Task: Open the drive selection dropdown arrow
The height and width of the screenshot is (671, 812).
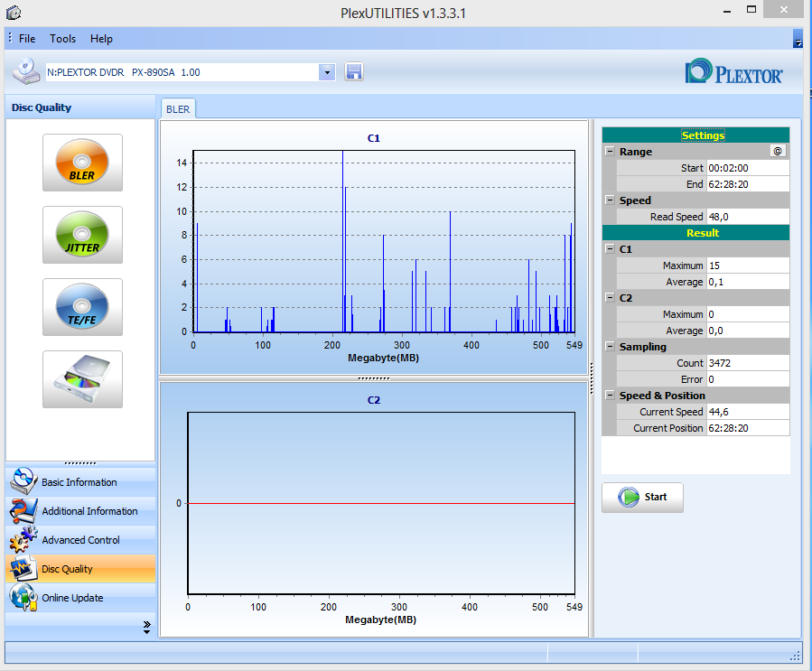Action: (x=327, y=72)
